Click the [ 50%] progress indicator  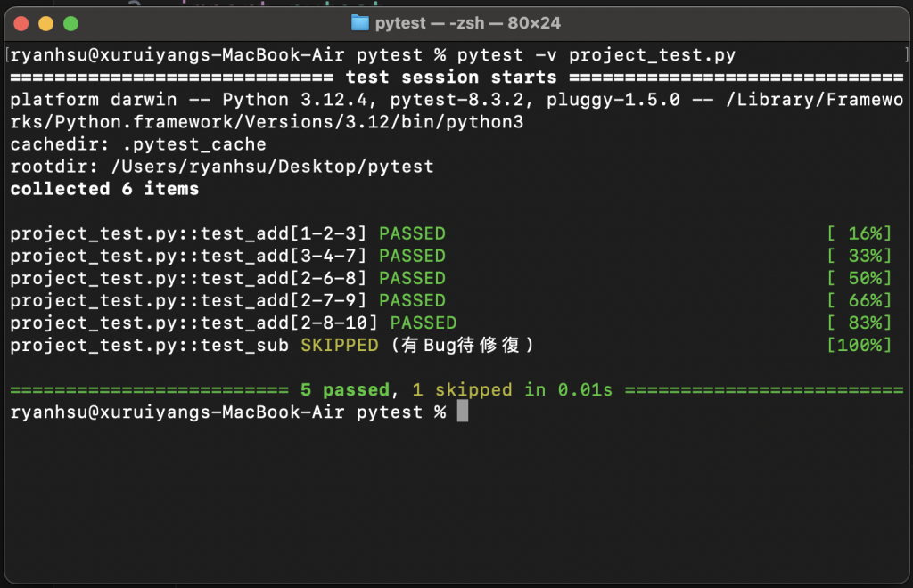tap(860, 278)
